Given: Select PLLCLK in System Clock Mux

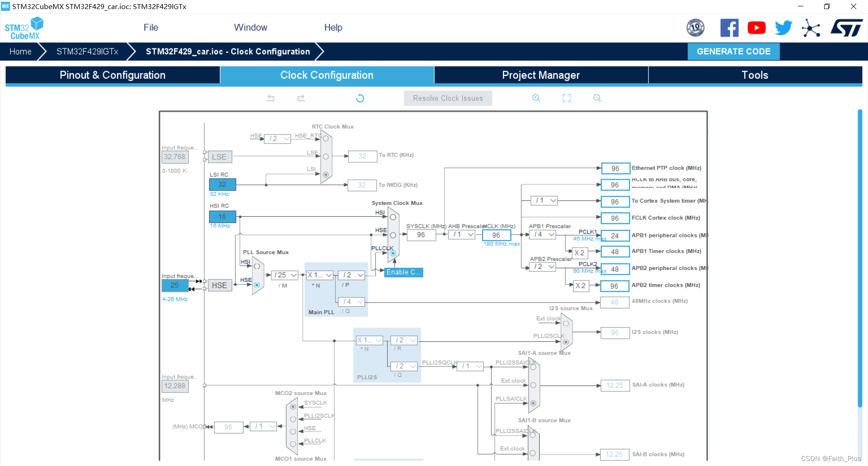Looking at the screenshot, I should pos(393,253).
